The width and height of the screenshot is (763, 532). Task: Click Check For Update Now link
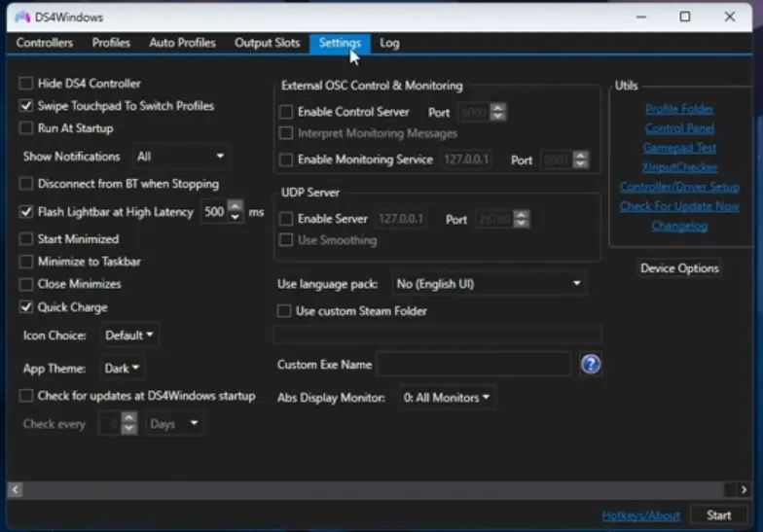pos(679,206)
